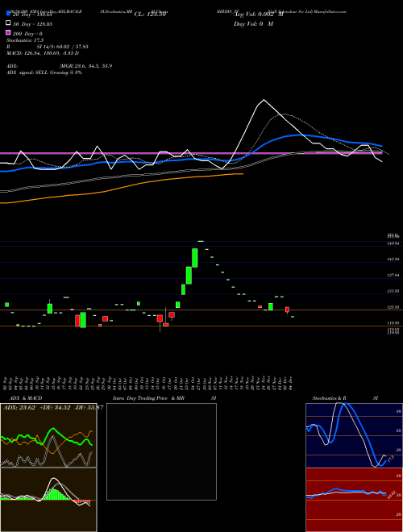Click the blue 20 Day legend swatch
This screenshot has width=403, height=532.
[8, 13]
